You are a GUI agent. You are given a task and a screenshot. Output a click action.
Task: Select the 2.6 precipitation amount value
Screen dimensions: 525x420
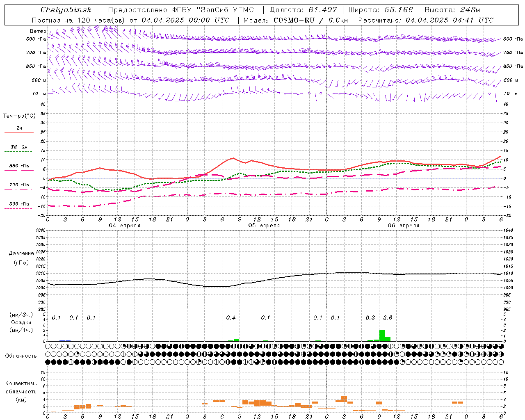tap(388, 317)
